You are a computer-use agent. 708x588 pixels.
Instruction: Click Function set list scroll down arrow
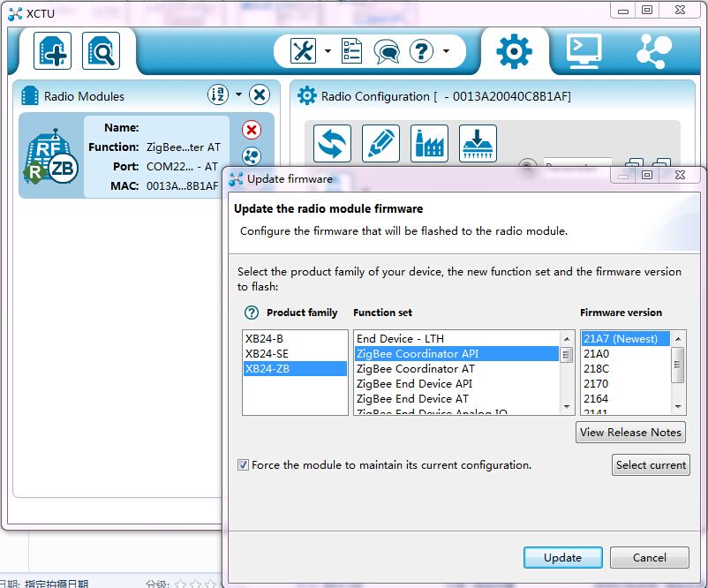click(567, 407)
